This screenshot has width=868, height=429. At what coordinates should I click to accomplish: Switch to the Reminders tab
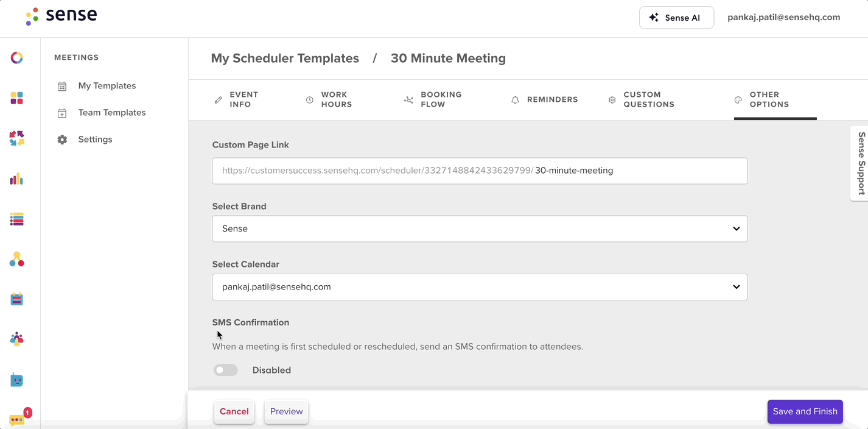(545, 99)
